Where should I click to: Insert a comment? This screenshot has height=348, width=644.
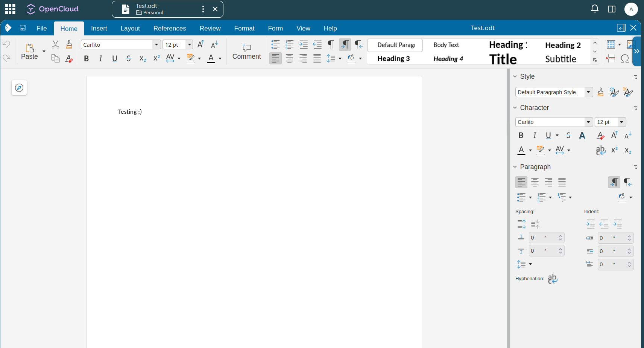(247, 52)
